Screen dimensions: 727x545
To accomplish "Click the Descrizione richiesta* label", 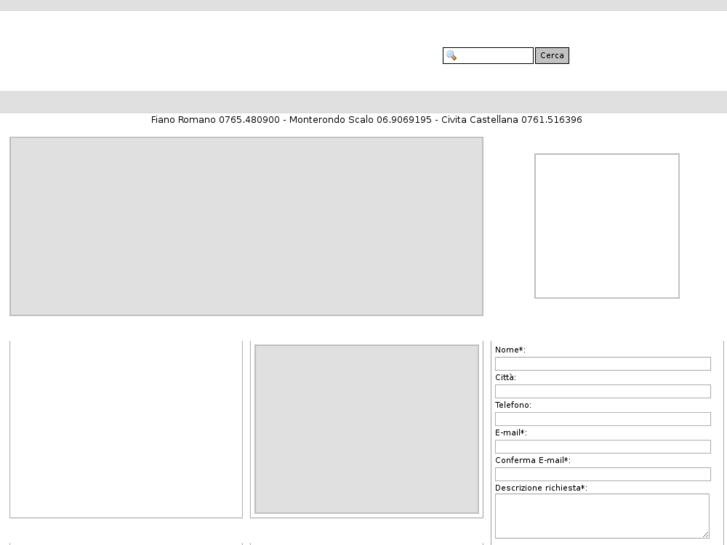I will (x=541, y=488).
